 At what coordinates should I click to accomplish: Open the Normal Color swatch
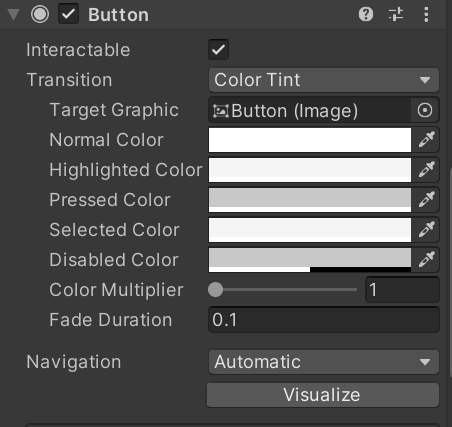tap(310, 140)
